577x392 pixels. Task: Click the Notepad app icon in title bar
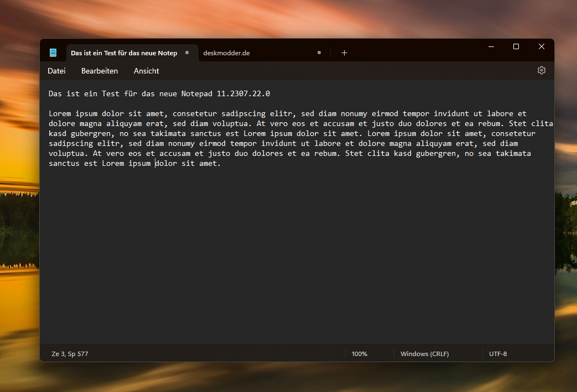coord(53,53)
